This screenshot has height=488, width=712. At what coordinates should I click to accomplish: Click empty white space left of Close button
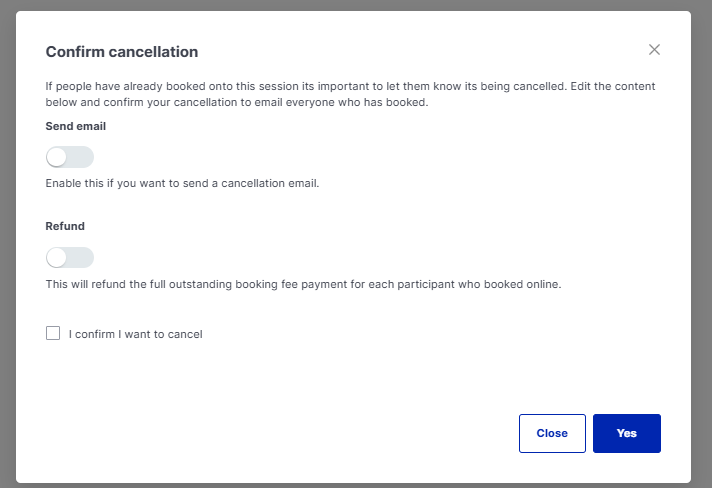click(x=300, y=433)
